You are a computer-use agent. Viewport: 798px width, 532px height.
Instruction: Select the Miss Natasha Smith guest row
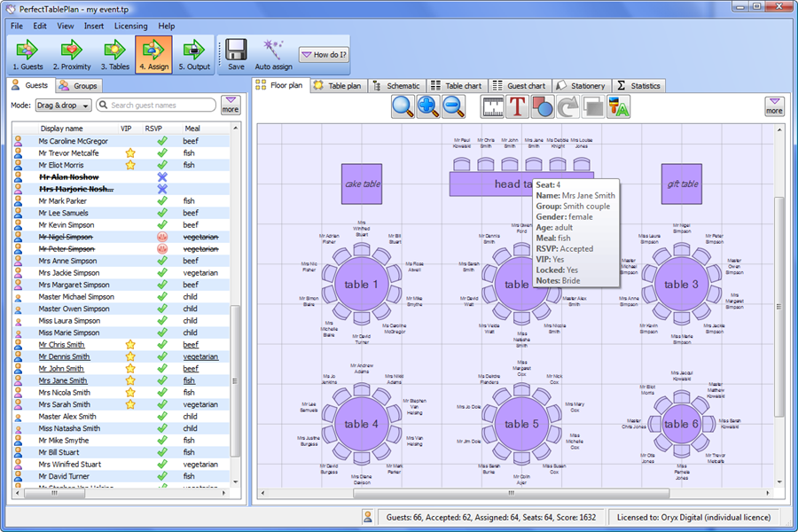click(121, 428)
